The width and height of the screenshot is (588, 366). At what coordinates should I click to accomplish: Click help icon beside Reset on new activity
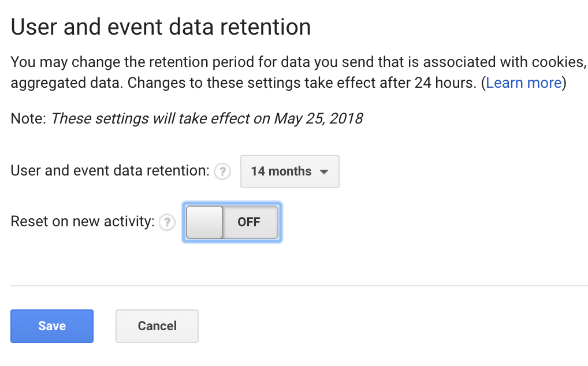tap(167, 222)
